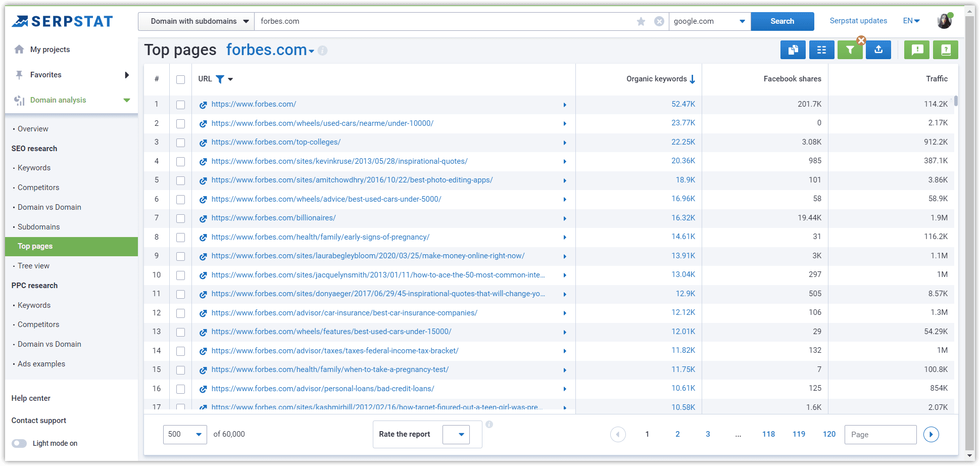980x466 pixels.
Task: Open external link icon for inspirational-quotes row 4
Action: click(x=203, y=161)
